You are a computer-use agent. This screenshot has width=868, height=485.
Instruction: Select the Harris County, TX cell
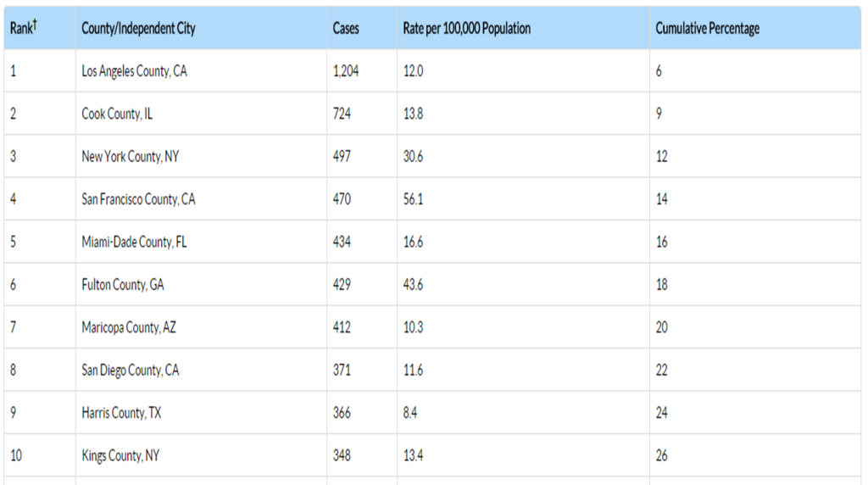[121, 412]
